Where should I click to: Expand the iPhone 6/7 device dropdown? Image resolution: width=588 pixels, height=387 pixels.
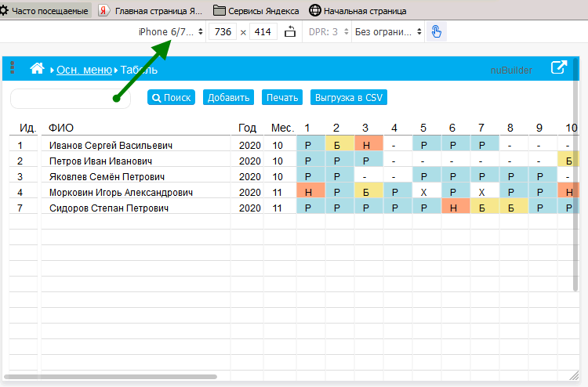[170, 32]
